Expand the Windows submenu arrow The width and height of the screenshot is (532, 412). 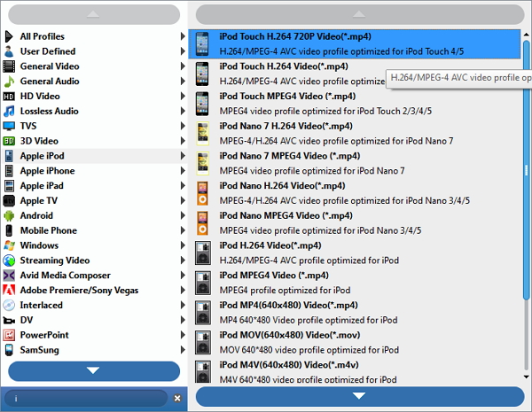[183, 245]
